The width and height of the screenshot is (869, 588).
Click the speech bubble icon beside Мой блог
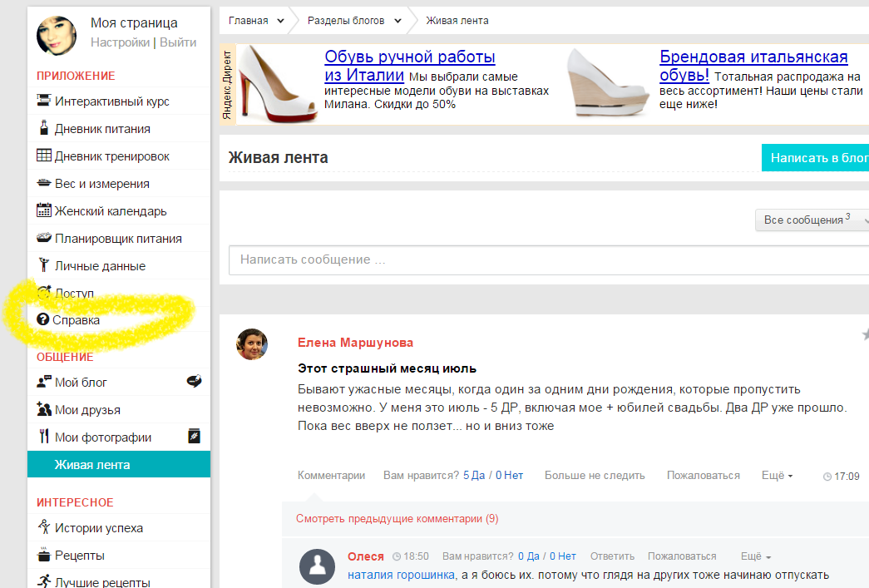coord(194,382)
